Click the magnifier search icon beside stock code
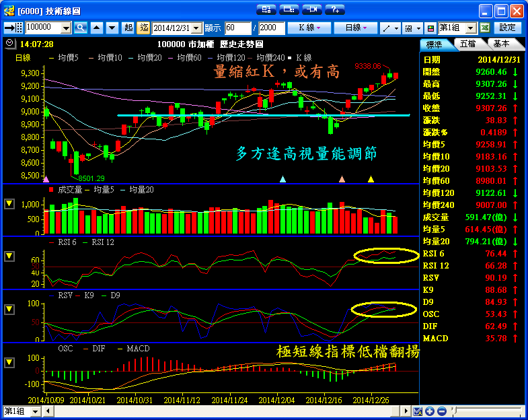Screen dimensions: 528x420 [x=81, y=28]
